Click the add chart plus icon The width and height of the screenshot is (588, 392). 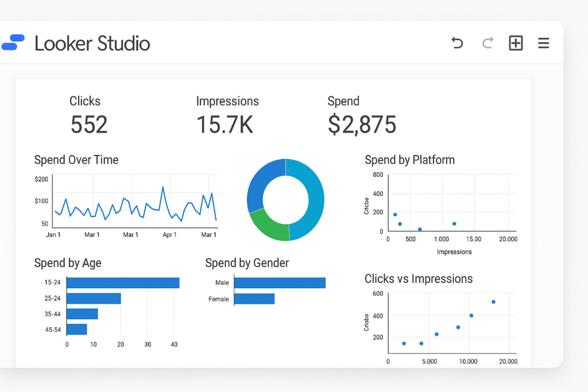tap(516, 43)
